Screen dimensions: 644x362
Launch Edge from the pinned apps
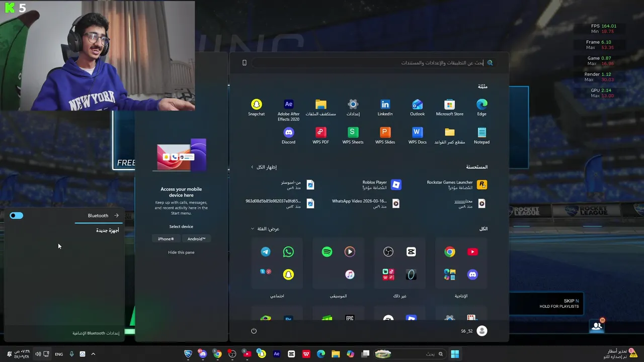(481, 108)
